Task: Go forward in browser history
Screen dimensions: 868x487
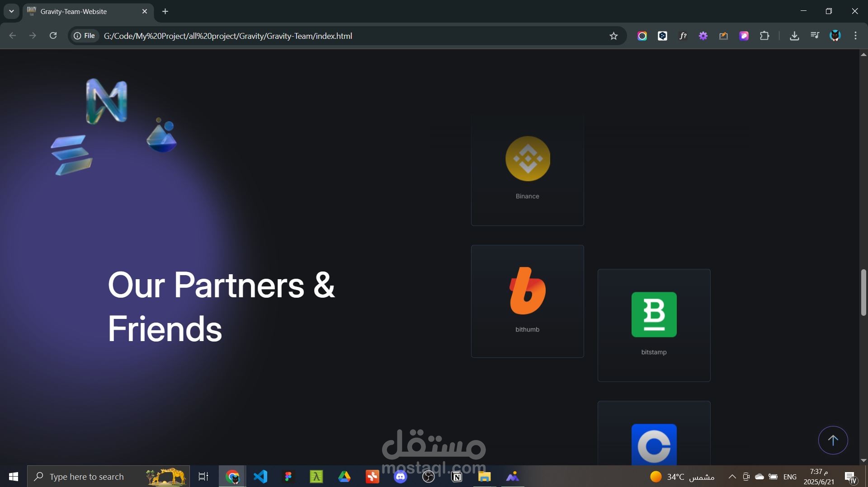Action: click(33, 36)
